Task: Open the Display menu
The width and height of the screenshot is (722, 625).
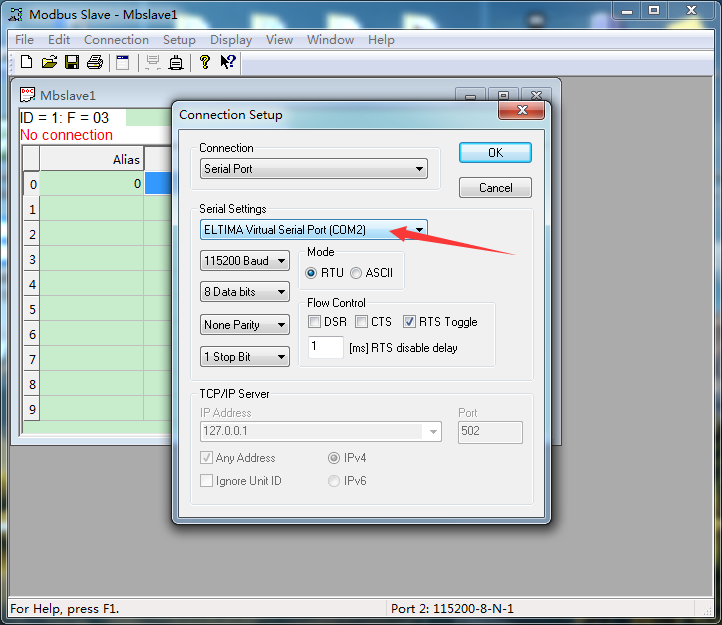Action: click(x=231, y=40)
